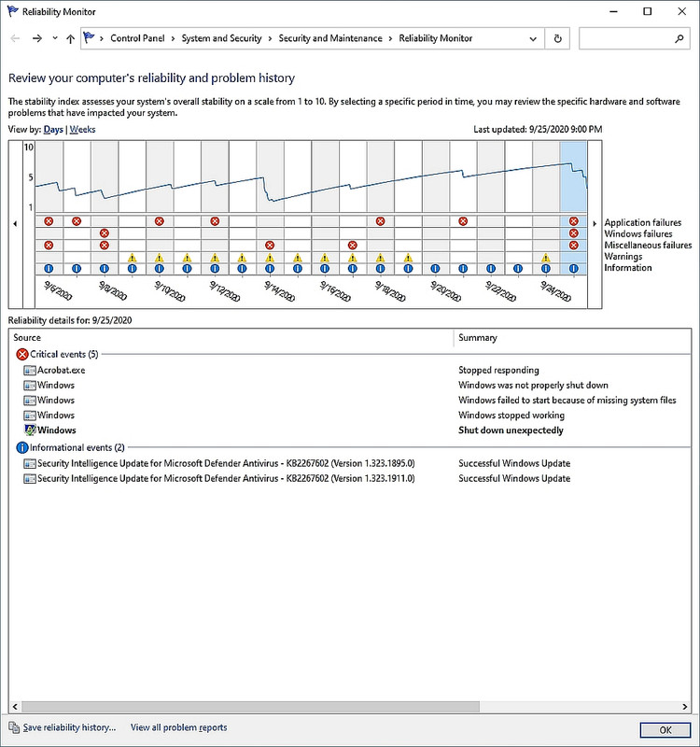Click the miscellaneous failure icon on 9/14/2020
Image resolution: width=700 pixels, height=747 pixels.
tap(270, 245)
